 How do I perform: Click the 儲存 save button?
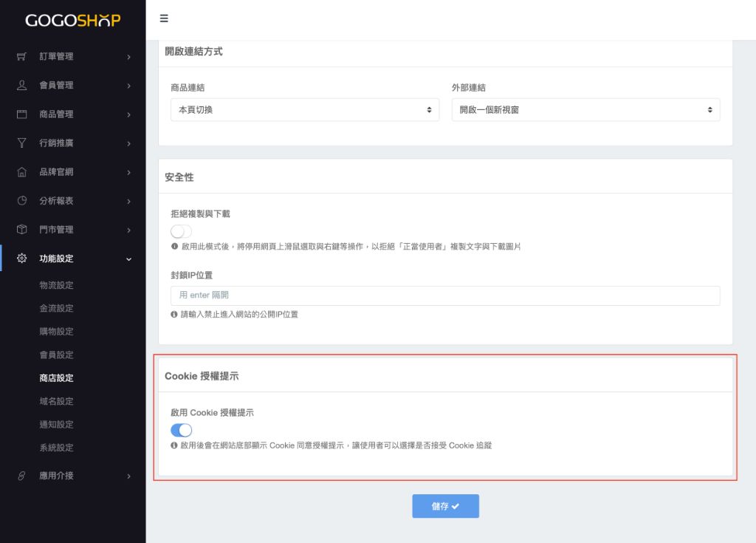pyautogui.click(x=445, y=506)
